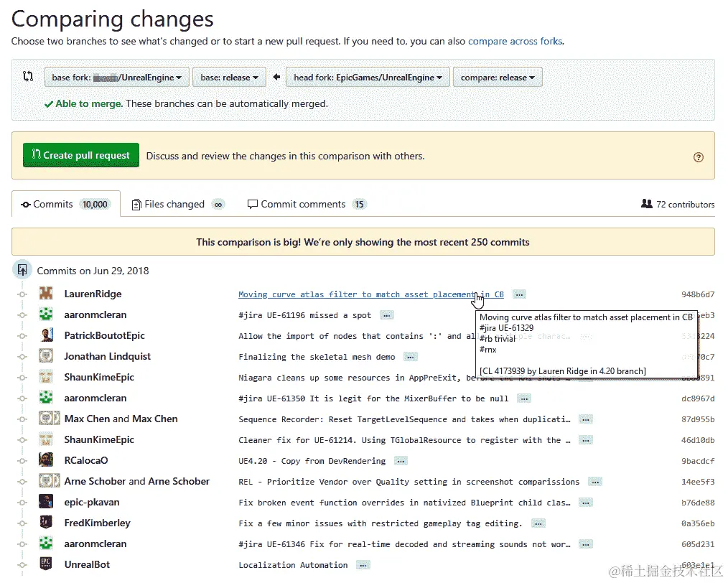Open the Moving curve atlas filter commit link
Viewport: 728px width, 583px height.
click(x=371, y=294)
